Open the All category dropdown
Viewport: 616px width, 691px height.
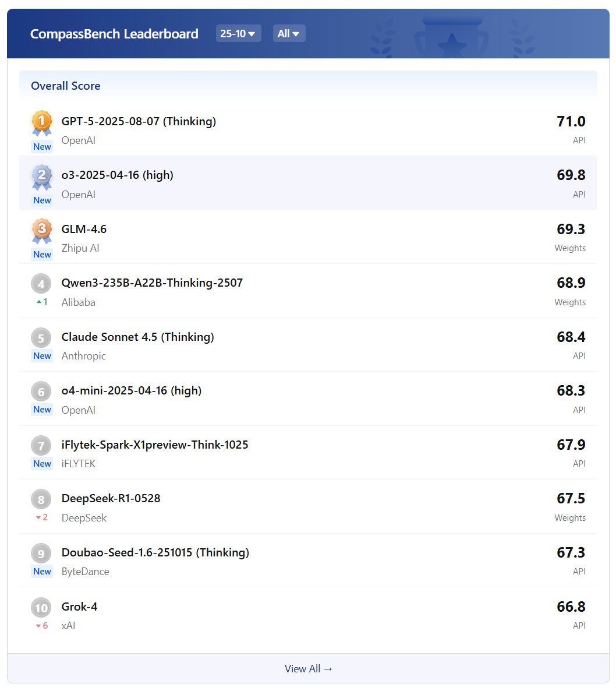(x=289, y=33)
